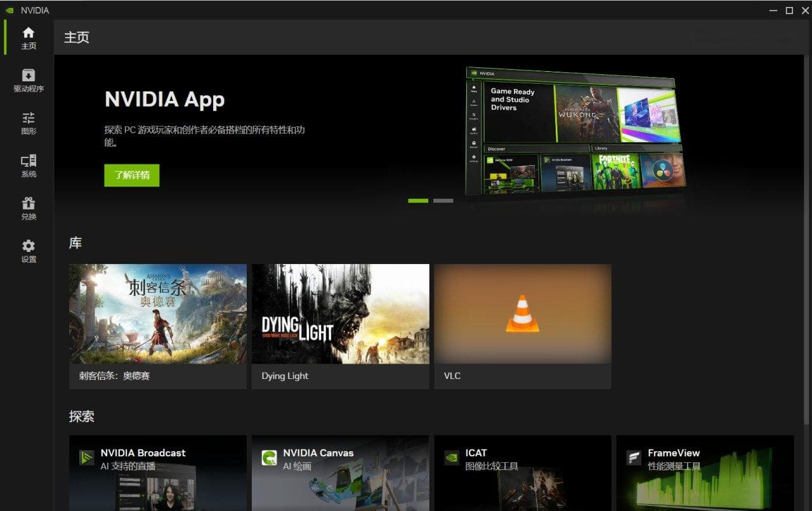
Task: Switch to the second carousel slide indicator
Action: [443, 201]
